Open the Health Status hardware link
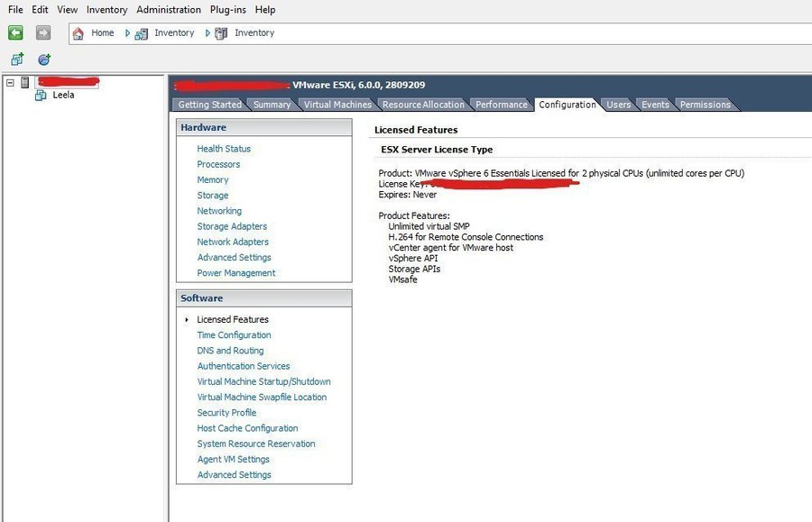The image size is (812, 522). (224, 149)
